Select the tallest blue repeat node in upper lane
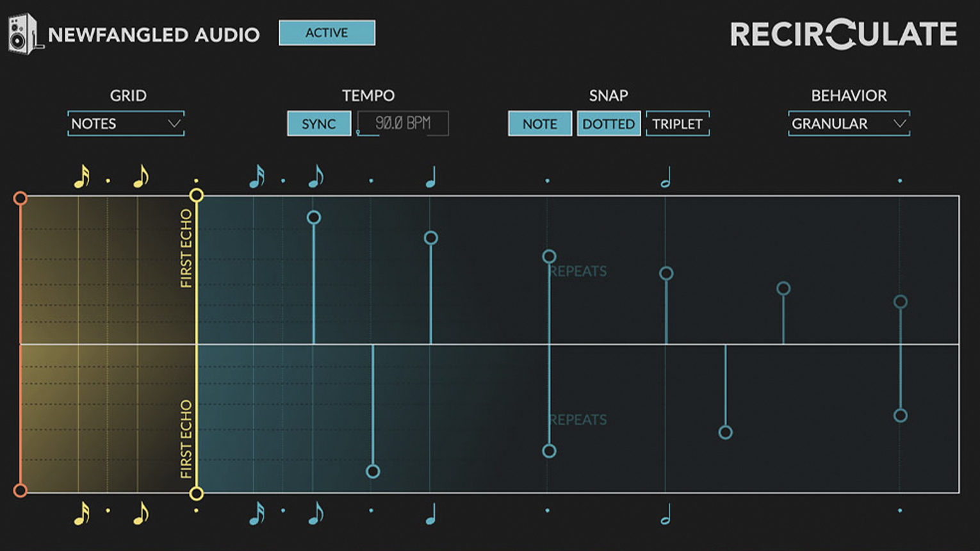980x551 pixels. click(313, 217)
